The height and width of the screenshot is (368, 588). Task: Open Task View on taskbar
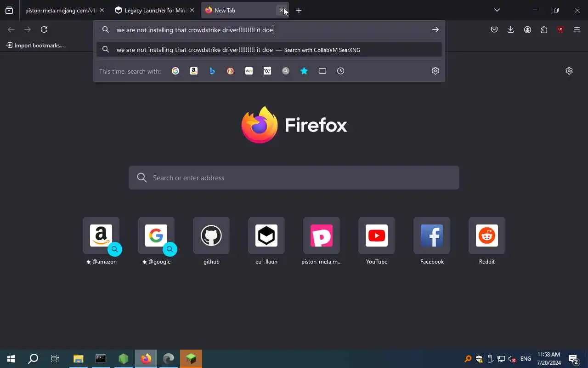55,359
